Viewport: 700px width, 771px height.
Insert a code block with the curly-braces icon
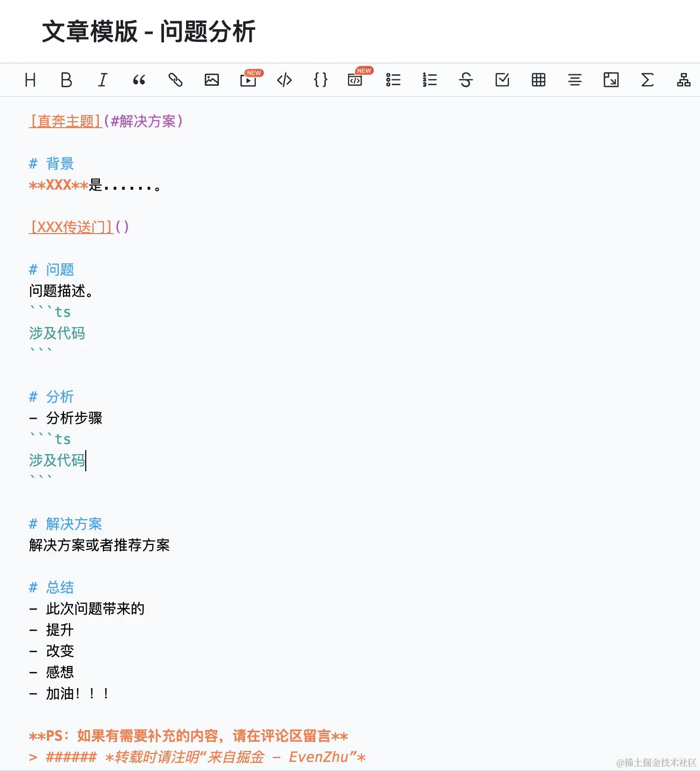pos(321,80)
